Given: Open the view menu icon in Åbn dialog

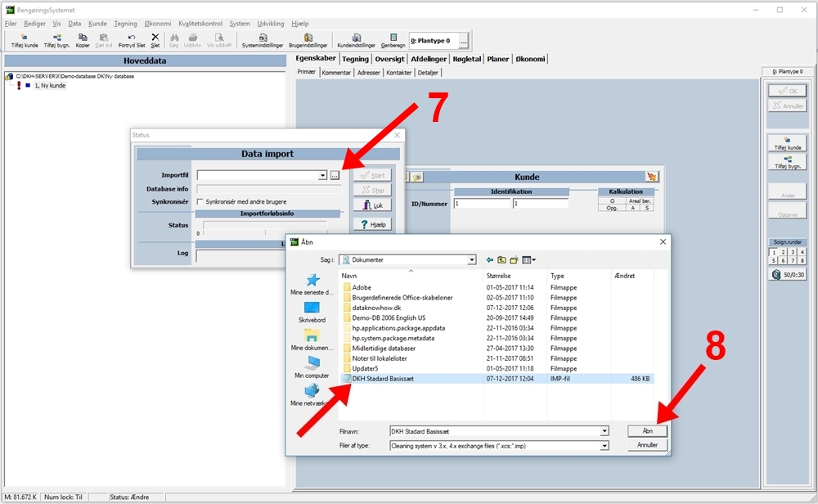Looking at the screenshot, I should [528, 260].
